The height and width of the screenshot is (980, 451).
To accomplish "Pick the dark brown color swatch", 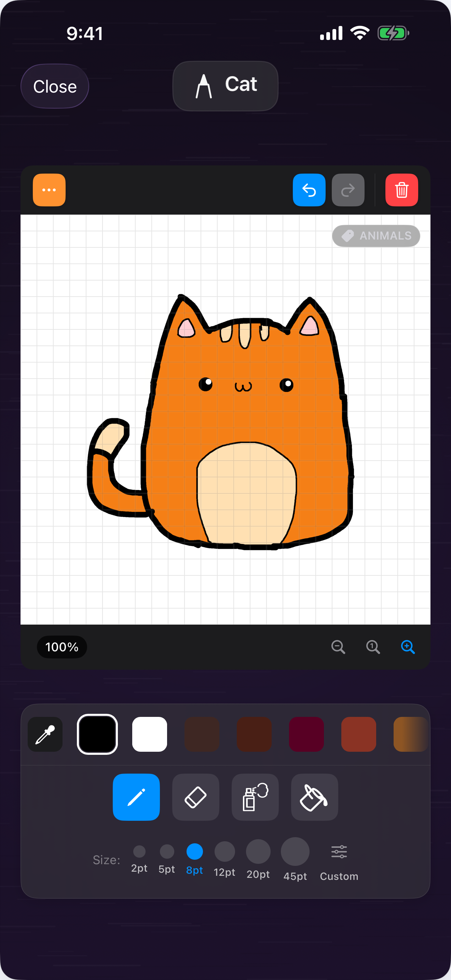I will click(x=202, y=734).
